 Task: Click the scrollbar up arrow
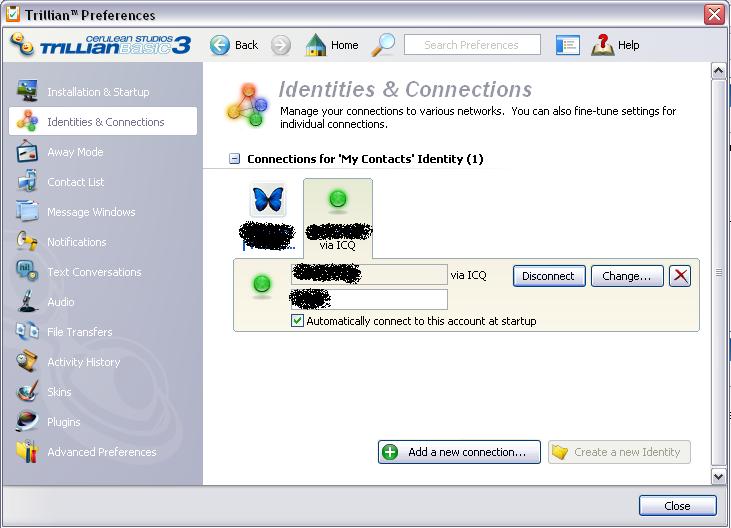tap(718, 71)
